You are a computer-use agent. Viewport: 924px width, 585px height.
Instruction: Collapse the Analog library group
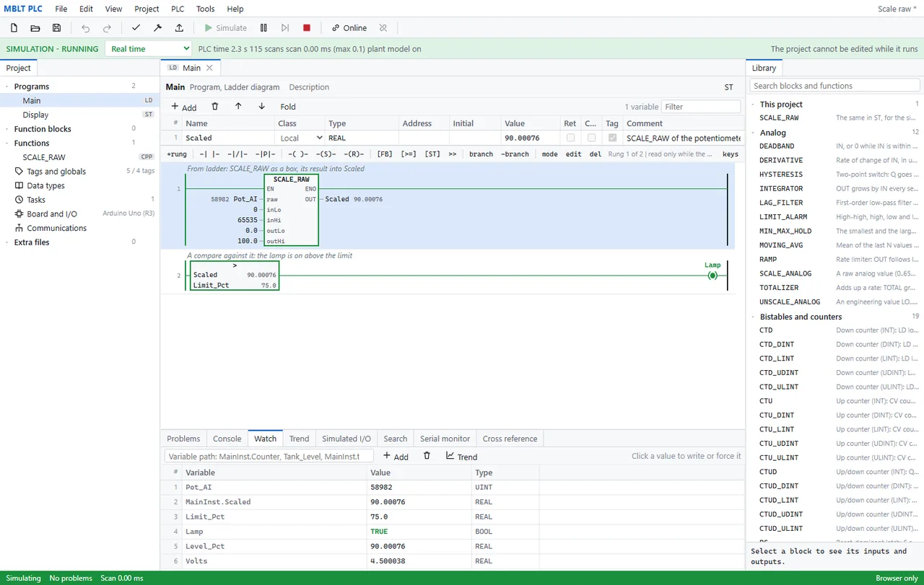coord(754,133)
